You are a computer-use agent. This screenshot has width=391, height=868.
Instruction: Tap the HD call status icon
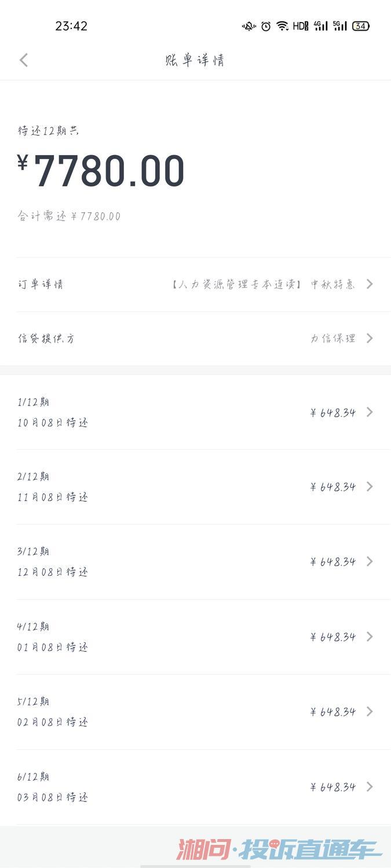point(300,26)
